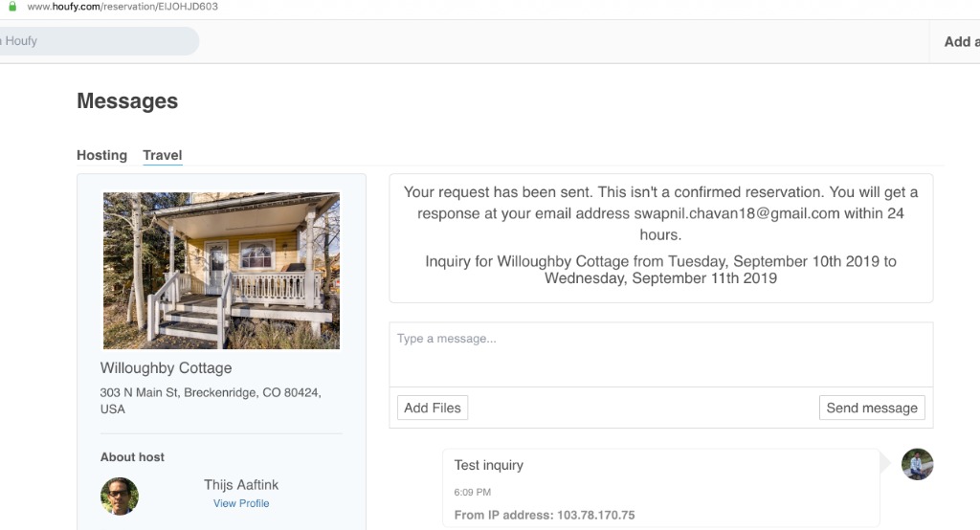The image size is (980, 530).
Task: Click the Add a listing link at top right
Action: point(960,41)
